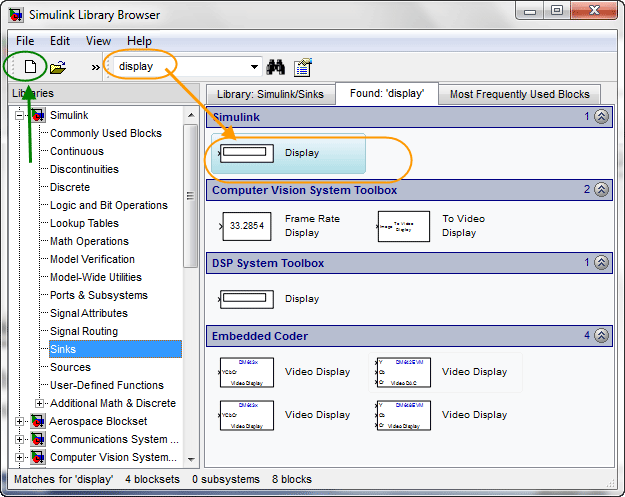Select the Simulink Display block icon
The image size is (625, 497).
point(246,153)
